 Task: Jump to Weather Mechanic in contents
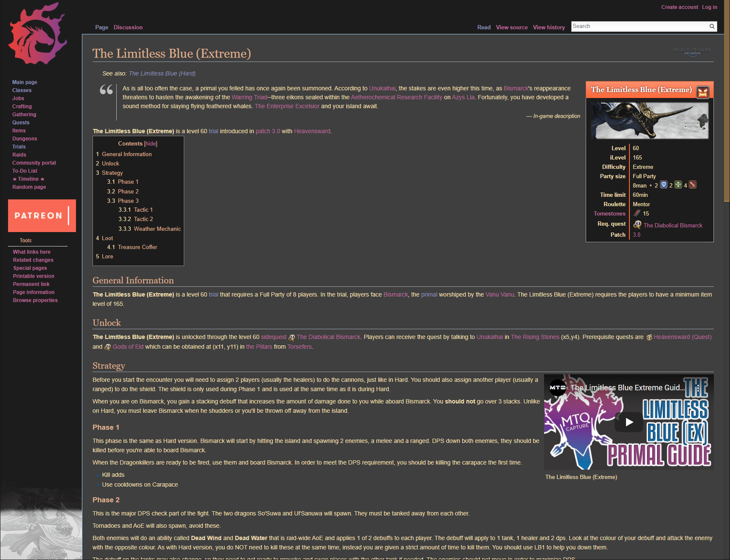157,229
